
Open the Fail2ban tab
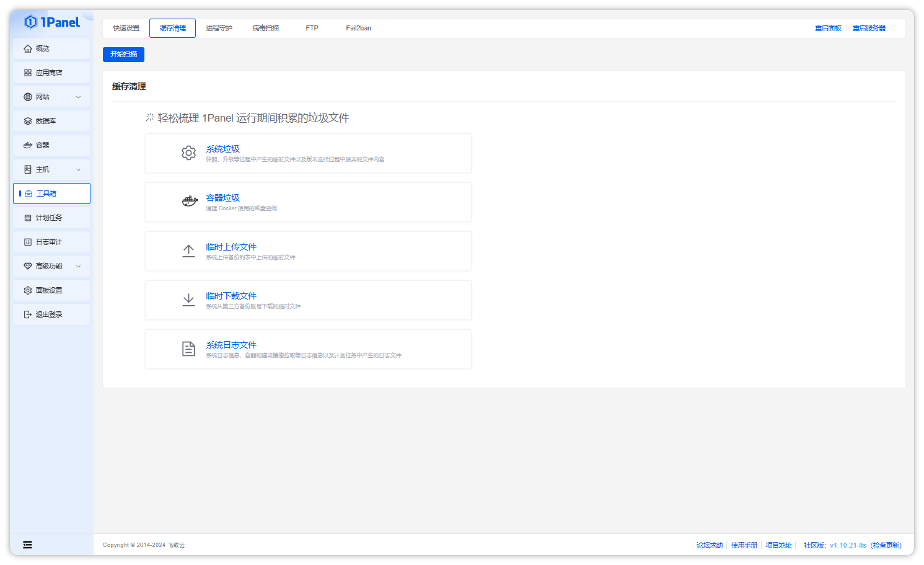[x=358, y=27]
